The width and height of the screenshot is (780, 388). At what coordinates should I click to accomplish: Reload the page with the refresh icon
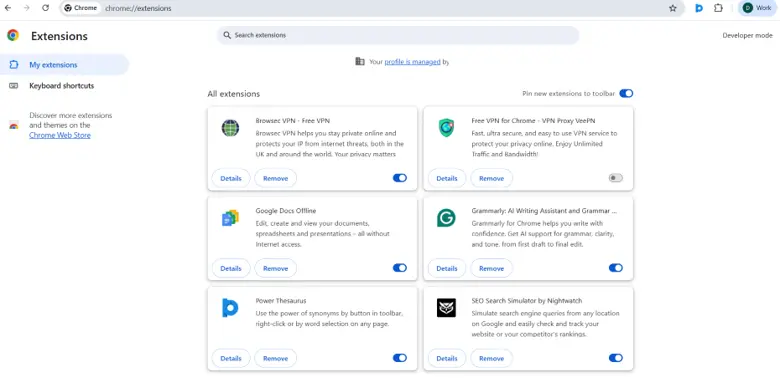click(x=45, y=8)
